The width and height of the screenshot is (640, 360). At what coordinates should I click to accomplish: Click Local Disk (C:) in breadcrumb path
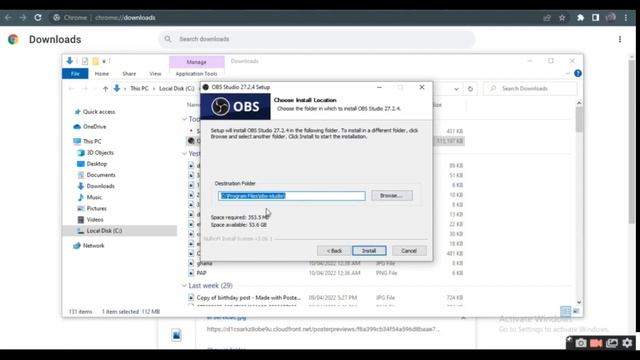point(176,89)
